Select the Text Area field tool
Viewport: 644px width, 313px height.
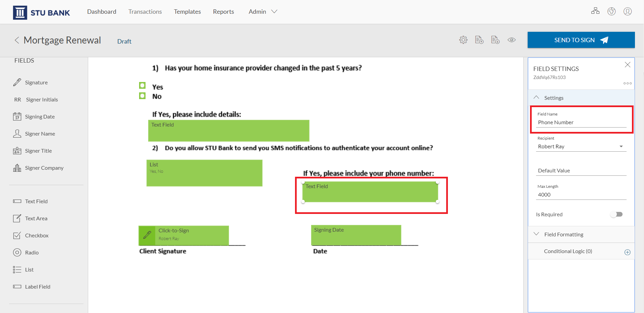[x=30, y=218]
